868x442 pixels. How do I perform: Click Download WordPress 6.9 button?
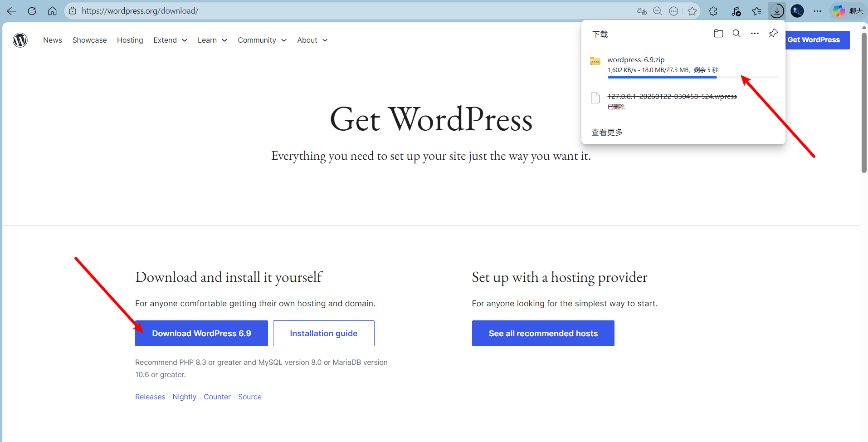(x=201, y=334)
